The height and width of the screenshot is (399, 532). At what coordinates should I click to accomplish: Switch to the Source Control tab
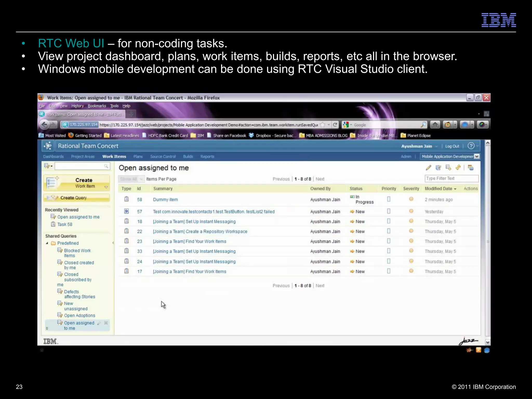point(163,156)
